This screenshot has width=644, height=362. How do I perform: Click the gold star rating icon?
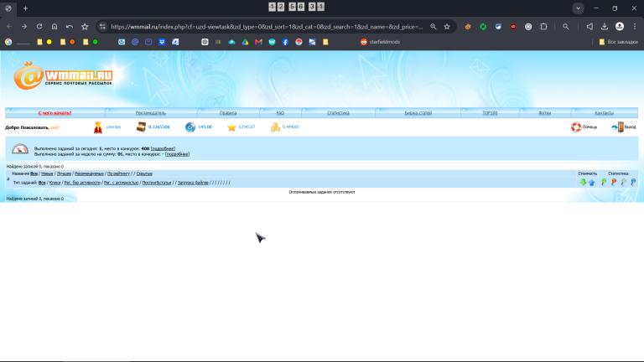point(231,127)
